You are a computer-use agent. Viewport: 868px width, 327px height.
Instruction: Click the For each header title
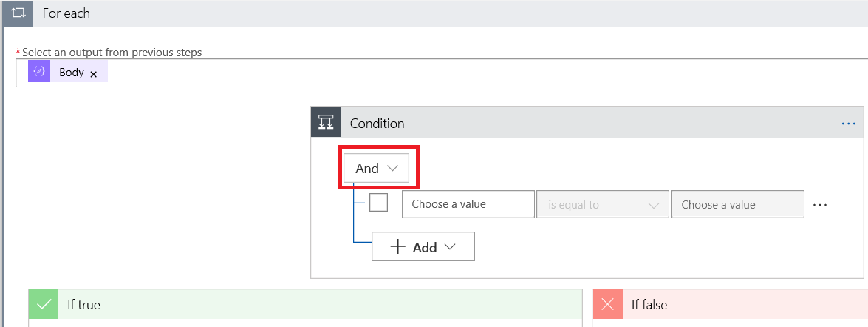point(66,13)
